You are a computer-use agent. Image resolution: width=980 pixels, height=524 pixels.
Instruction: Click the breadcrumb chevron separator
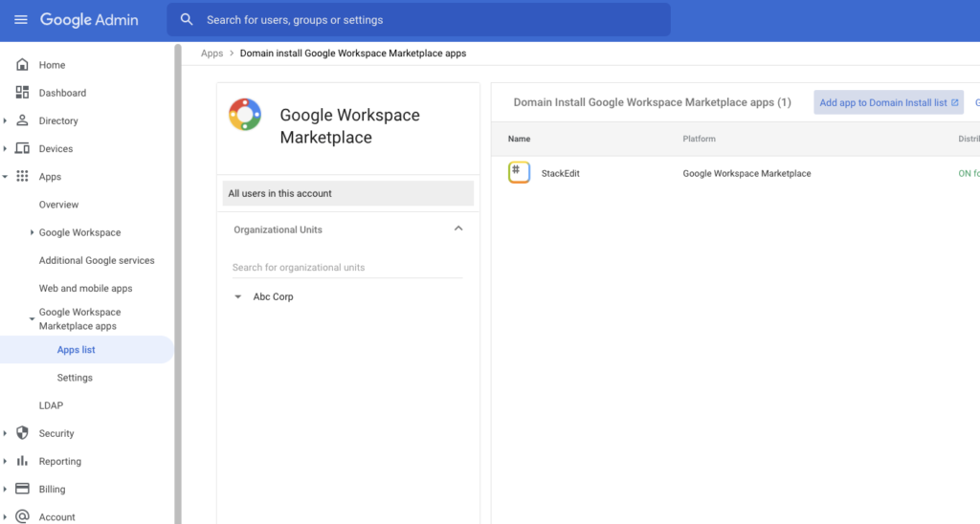pyautogui.click(x=232, y=54)
